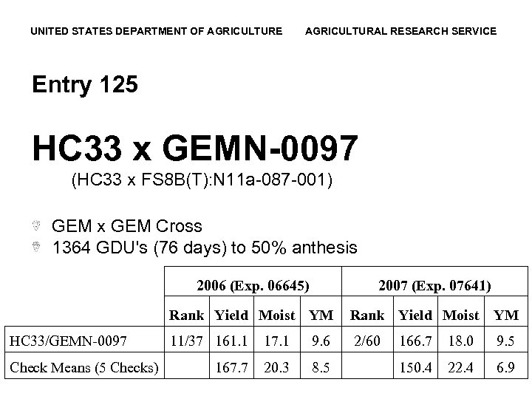Click the bullet icon beside 1364 GDU's line
Screen dimensions: 532x399
pyautogui.click(x=37, y=247)
